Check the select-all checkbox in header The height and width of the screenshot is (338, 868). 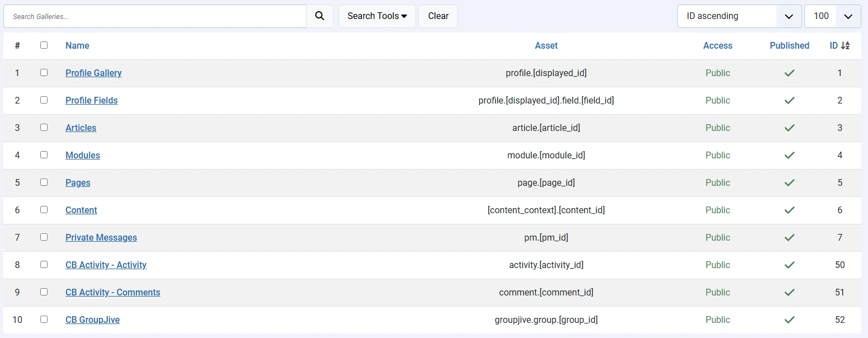(x=44, y=45)
